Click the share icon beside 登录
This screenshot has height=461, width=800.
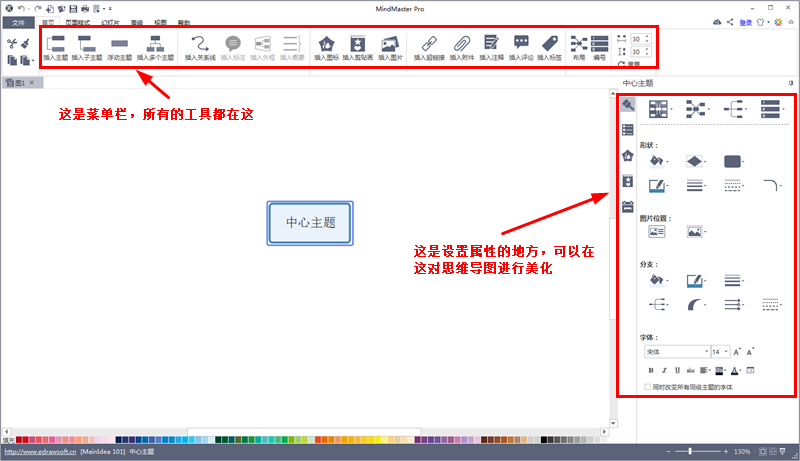tap(730, 22)
